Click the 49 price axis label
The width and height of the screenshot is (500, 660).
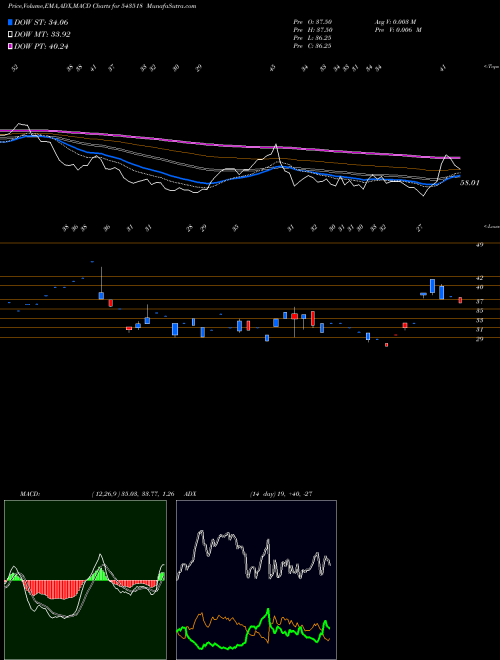(479, 245)
